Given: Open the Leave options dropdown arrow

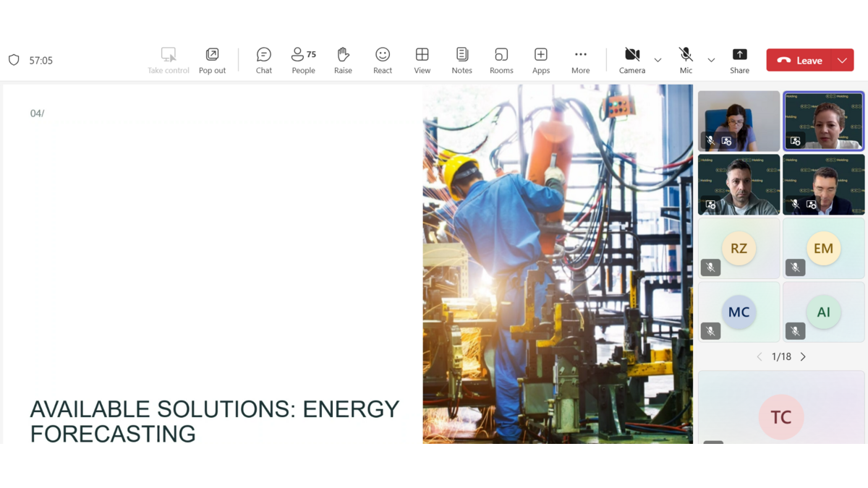Looking at the screenshot, I should point(842,61).
